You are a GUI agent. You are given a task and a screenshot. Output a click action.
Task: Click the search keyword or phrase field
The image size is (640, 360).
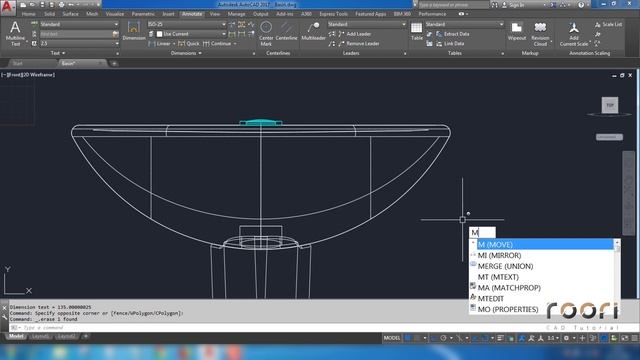[453, 5]
